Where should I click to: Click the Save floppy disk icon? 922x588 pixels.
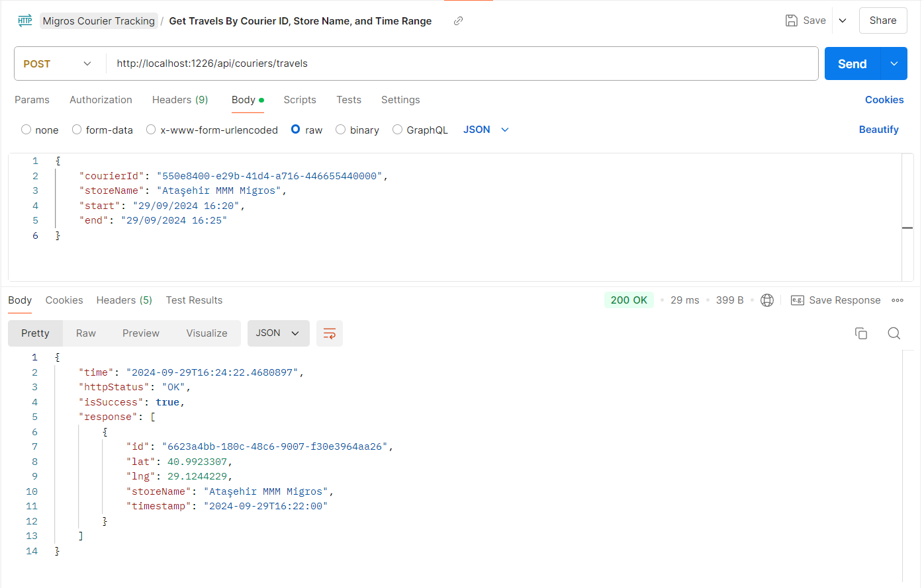tap(791, 21)
